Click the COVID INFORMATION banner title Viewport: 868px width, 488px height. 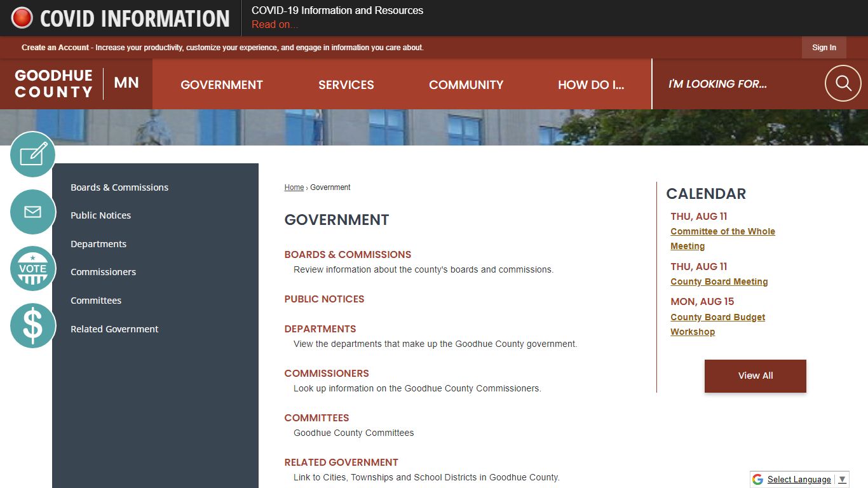pyautogui.click(x=135, y=18)
